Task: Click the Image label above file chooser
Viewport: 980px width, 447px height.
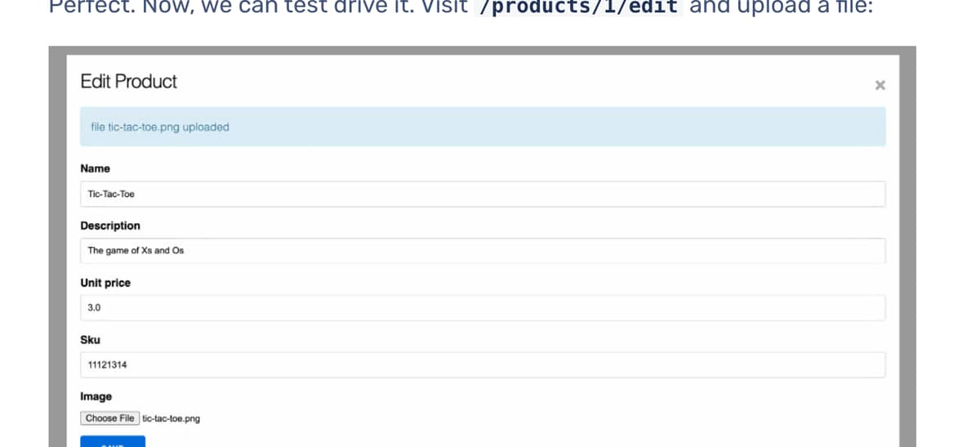Action: (x=96, y=396)
